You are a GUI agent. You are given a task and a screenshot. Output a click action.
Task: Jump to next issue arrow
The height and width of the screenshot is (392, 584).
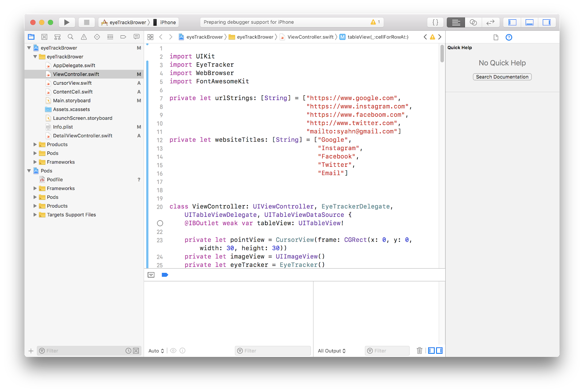(x=440, y=37)
